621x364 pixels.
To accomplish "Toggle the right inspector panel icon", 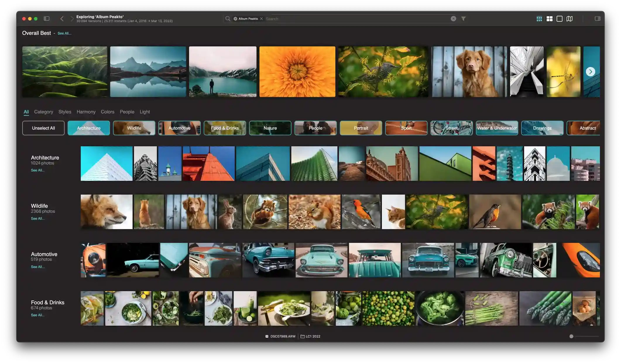I will pyautogui.click(x=598, y=19).
